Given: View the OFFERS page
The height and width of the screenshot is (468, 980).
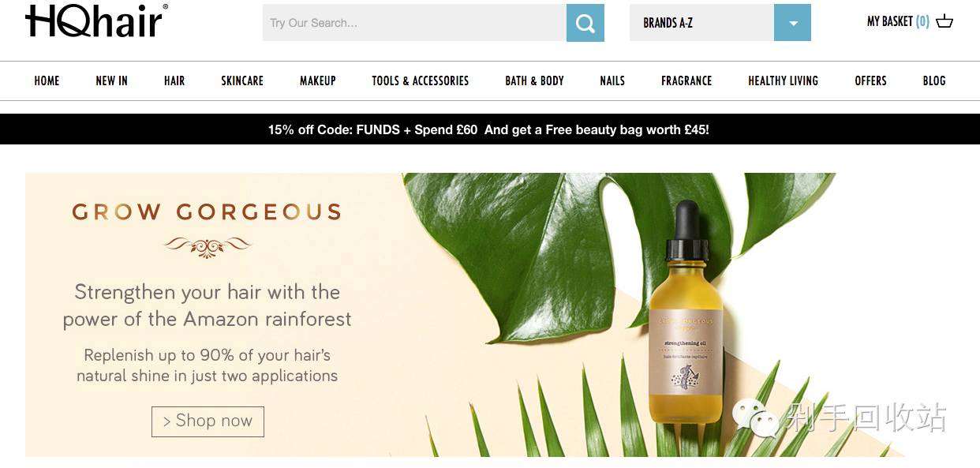Looking at the screenshot, I should coord(871,80).
